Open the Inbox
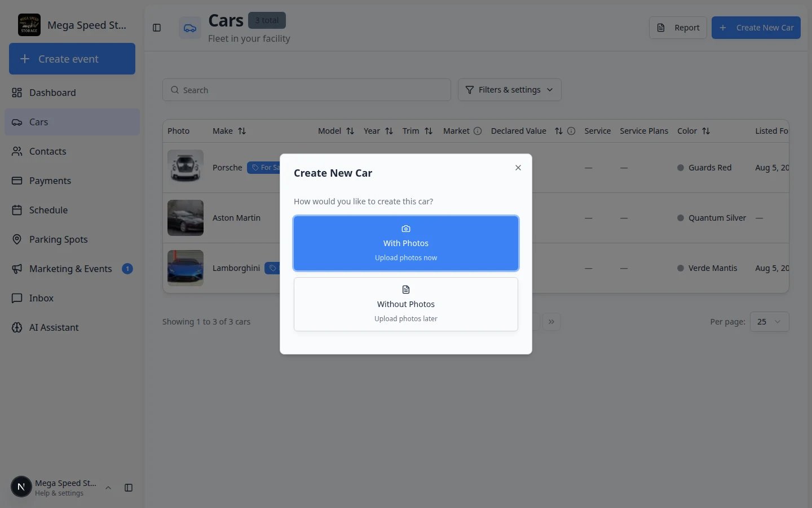 point(72,298)
